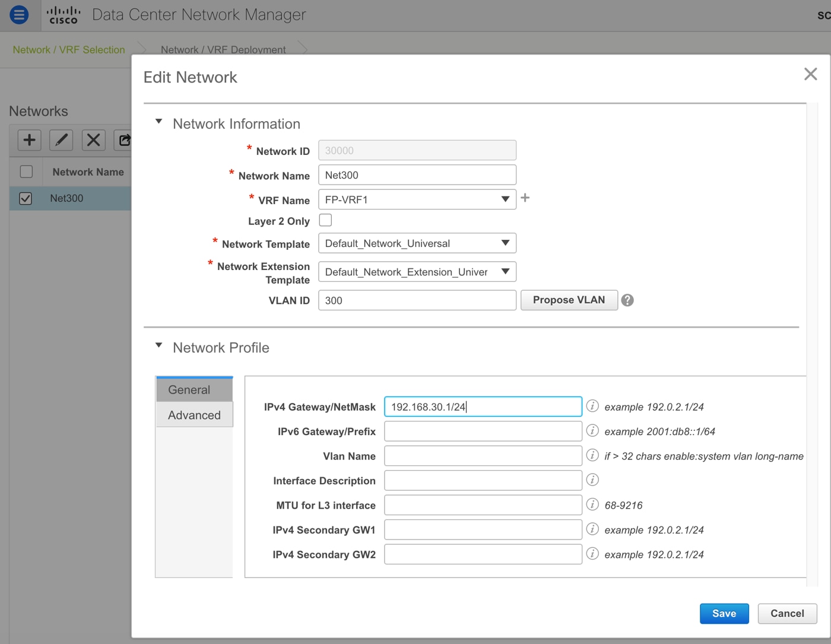Add a new VRF with plus icon
This screenshot has height=644, width=831.
click(525, 198)
